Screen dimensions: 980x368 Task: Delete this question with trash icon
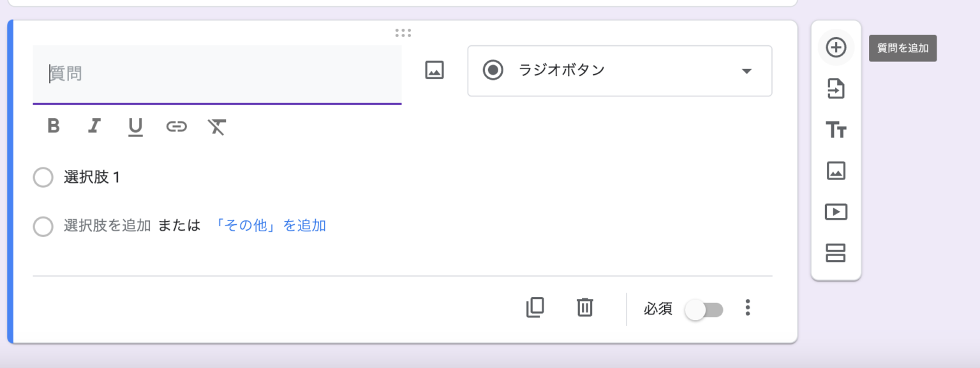pyautogui.click(x=584, y=307)
